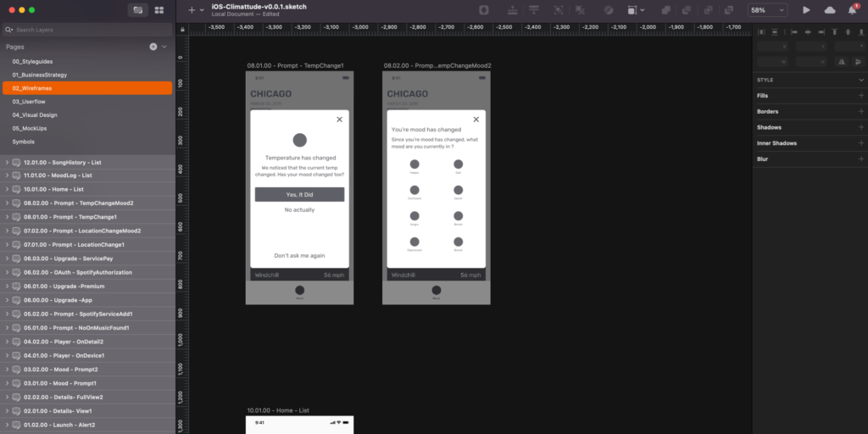Select layer 10.01.00 - Home - List
Viewport: 868px width, 434px height.
[x=87, y=189]
